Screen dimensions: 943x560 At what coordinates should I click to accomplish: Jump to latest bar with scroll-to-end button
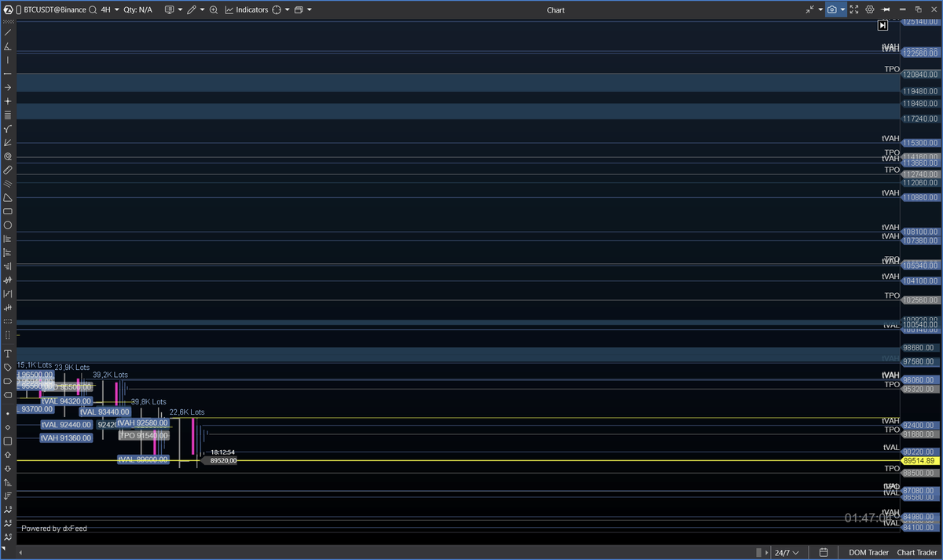coord(882,26)
